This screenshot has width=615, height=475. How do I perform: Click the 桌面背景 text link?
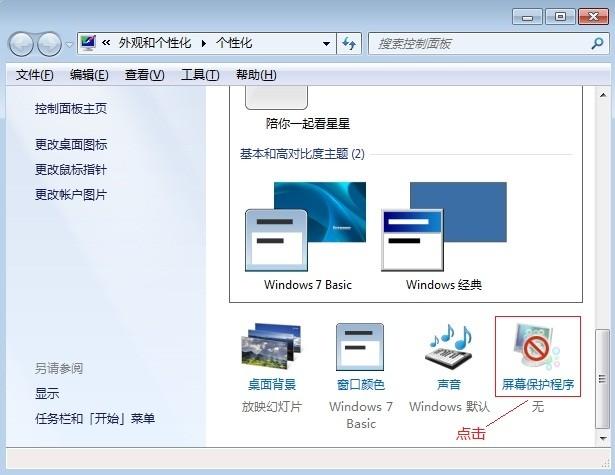tap(272, 384)
